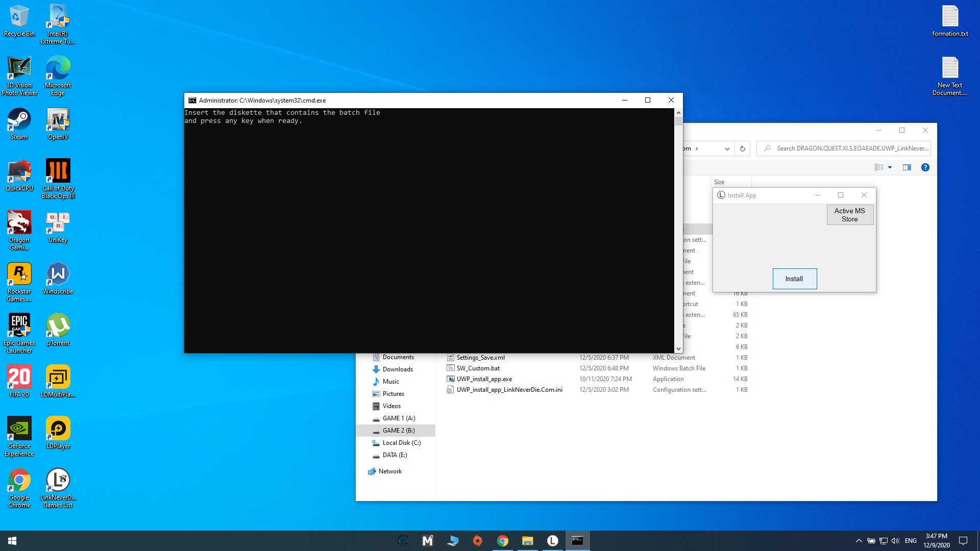Click the help question mark icon
The height and width of the screenshot is (551, 980).
[925, 167]
